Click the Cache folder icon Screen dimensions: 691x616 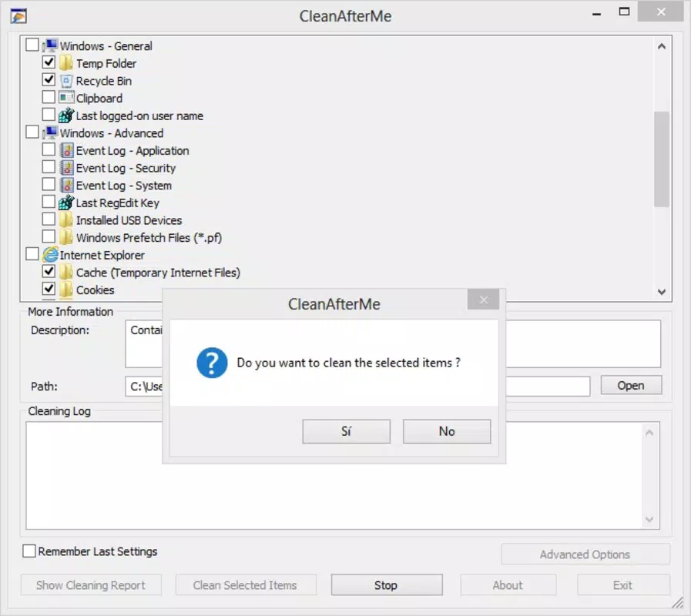pyautogui.click(x=66, y=273)
